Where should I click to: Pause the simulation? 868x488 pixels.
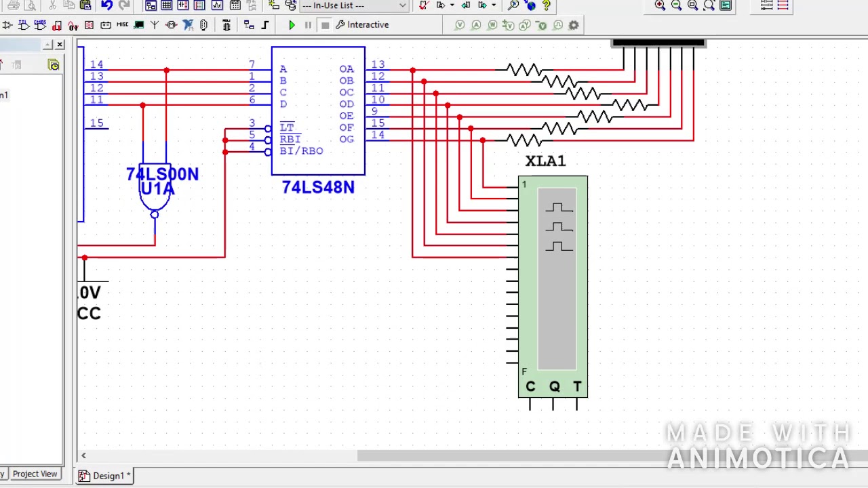click(308, 25)
